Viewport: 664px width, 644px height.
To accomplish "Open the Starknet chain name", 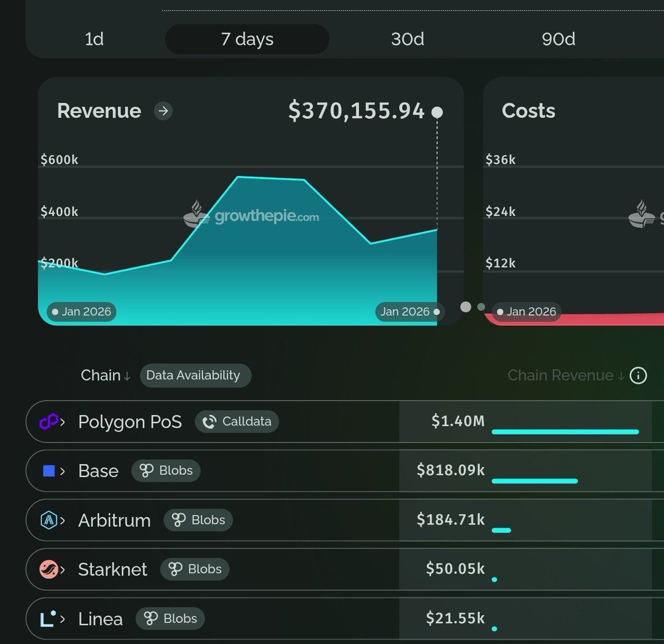I will coord(113,570).
